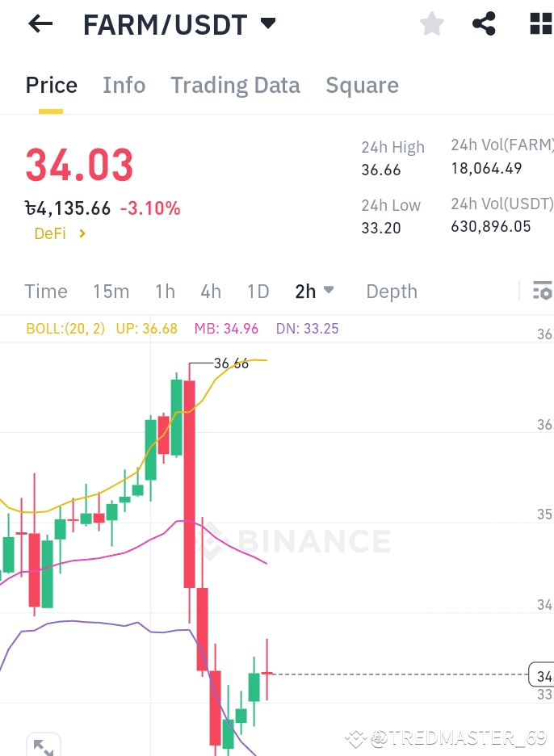The image size is (554, 756).
Task: Select the 36.66 price marker on chart
Action: 229,363
